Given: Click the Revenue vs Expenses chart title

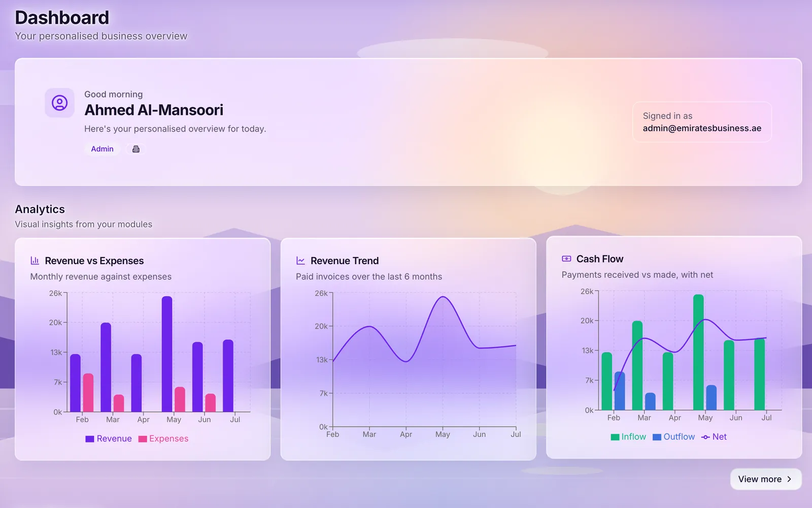Looking at the screenshot, I should click(x=94, y=261).
